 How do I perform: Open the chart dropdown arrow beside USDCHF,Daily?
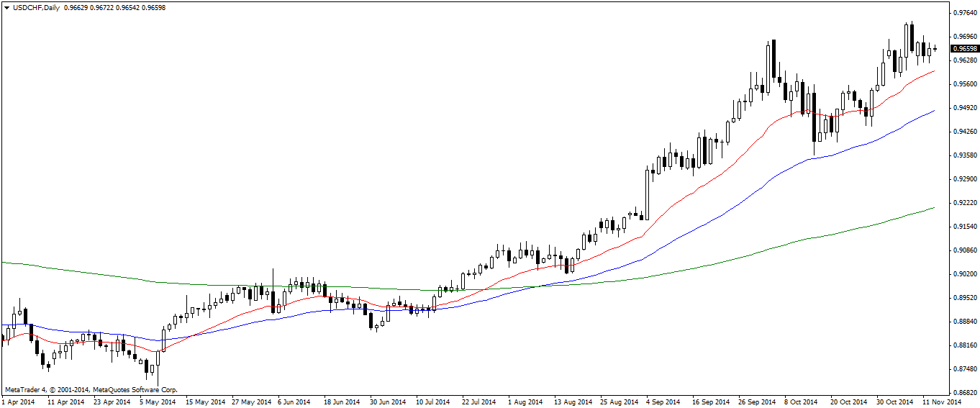pos(6,7)
